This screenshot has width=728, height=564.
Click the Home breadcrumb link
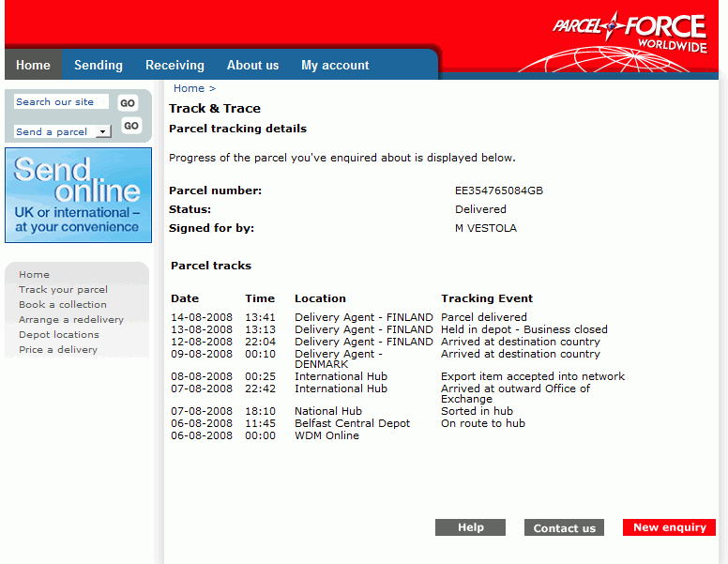[189, 88]
